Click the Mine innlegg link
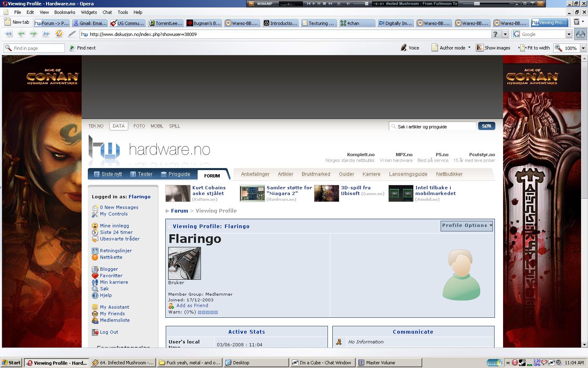Screen dimensions: 588x368 (x=114, y=226)
